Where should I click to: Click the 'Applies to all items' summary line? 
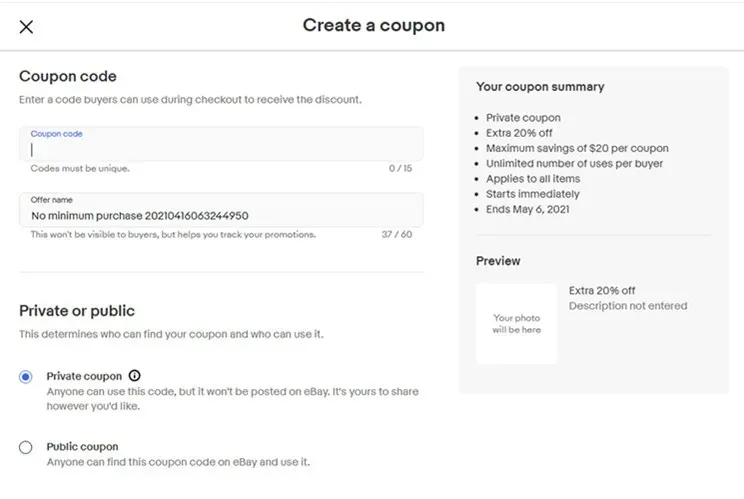click(533, 179)
